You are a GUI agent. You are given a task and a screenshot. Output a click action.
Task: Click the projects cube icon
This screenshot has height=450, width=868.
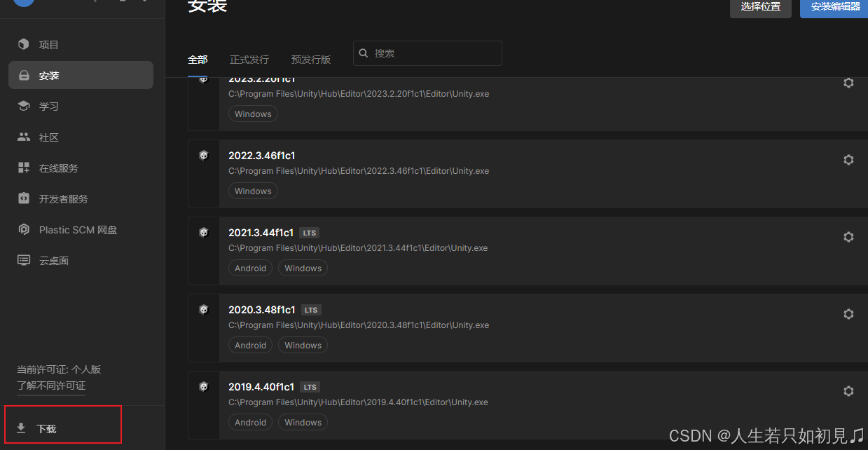(x=24, y=44)
